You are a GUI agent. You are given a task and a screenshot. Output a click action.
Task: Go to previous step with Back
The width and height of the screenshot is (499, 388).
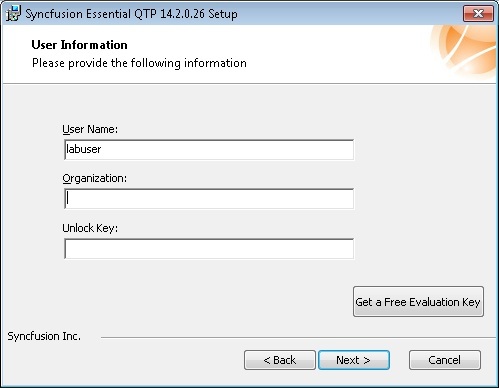tap(280, 360)
